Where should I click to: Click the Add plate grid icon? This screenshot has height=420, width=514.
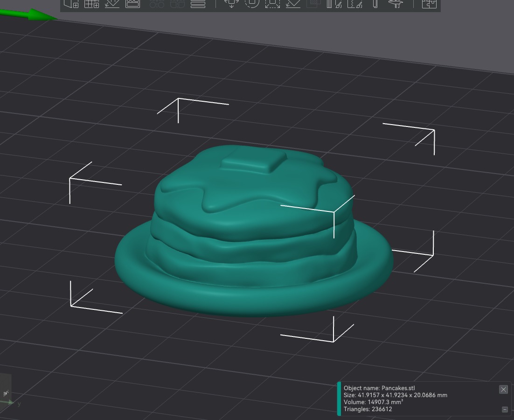click(x=91, y=3)
